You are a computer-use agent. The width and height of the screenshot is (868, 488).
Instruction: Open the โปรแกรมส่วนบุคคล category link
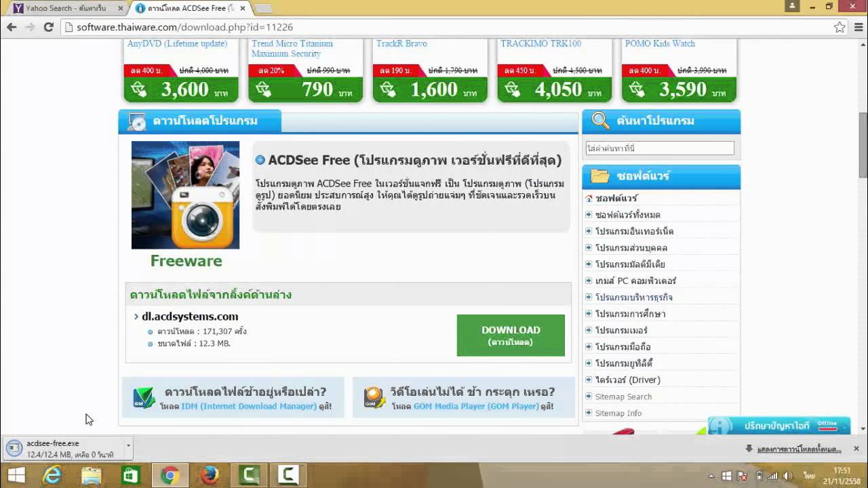coord(631,248)
